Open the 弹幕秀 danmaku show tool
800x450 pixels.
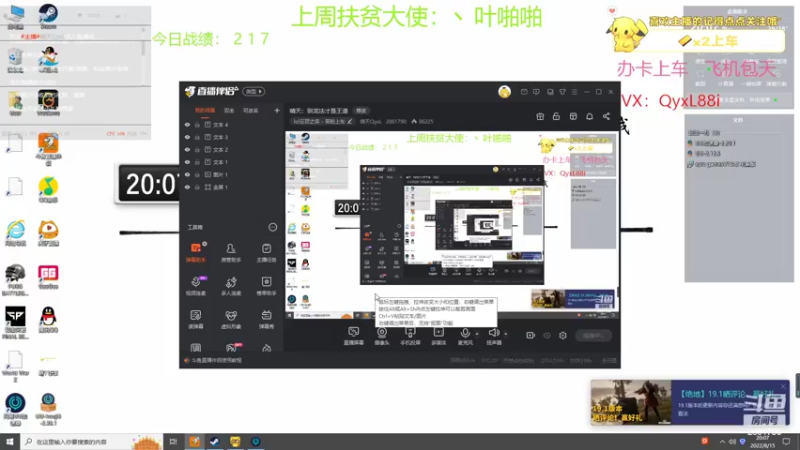pyautogui.click(x=266, y=319)
